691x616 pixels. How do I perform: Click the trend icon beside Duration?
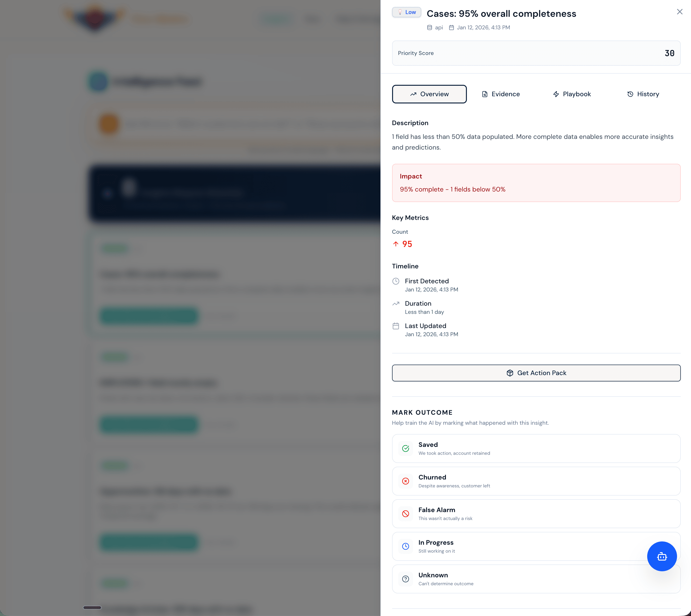396,304
